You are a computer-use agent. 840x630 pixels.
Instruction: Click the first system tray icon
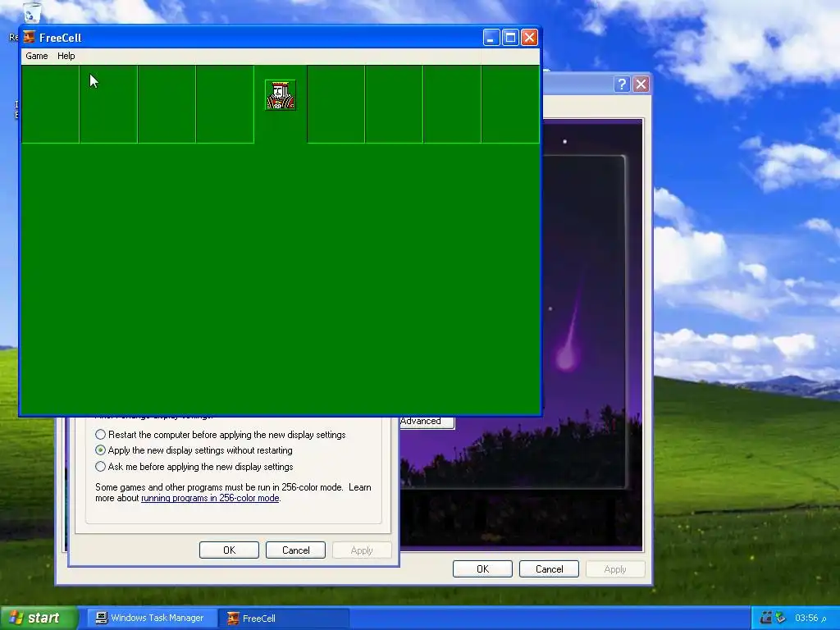pyautogui.click(x=766, y=618)
